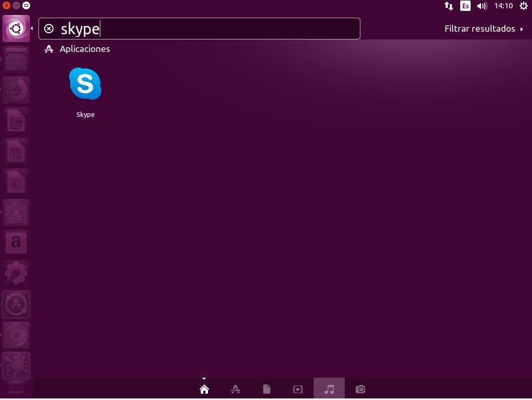Switch to the Photos lens

click(x=360, y=389)
